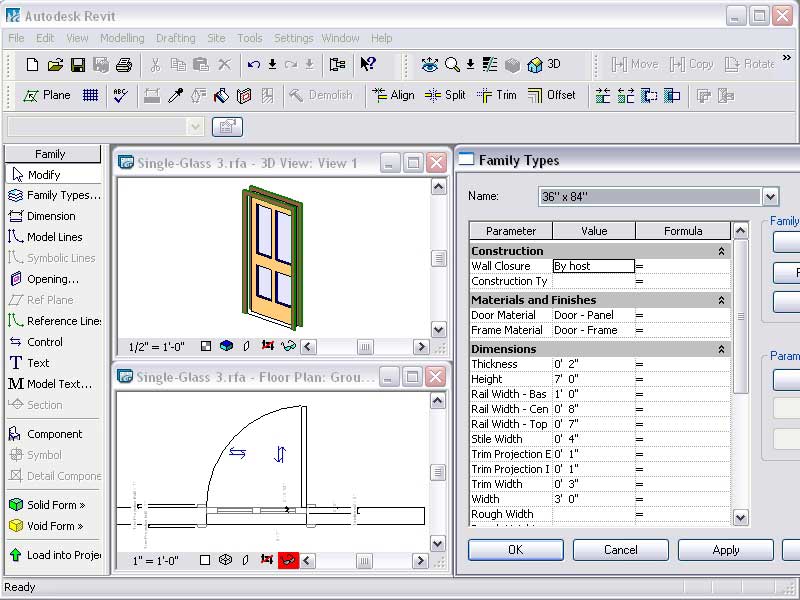This screenshot has height=600, width=800.
Task: Open the Settings menu
Action: (x=293, y=38)
